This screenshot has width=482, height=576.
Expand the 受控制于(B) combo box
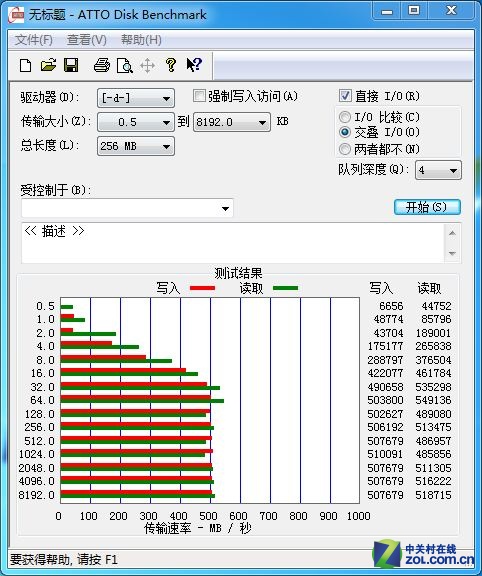[x=127, y=208]
